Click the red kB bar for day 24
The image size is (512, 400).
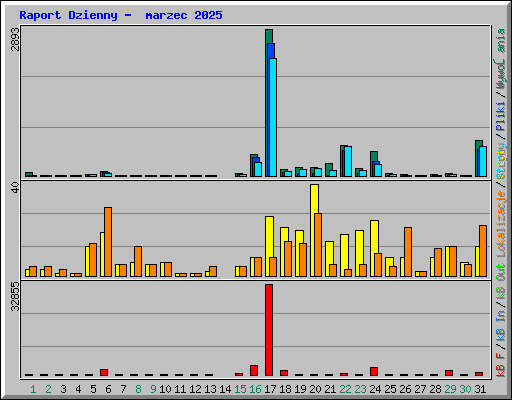(x=374, y=372)
